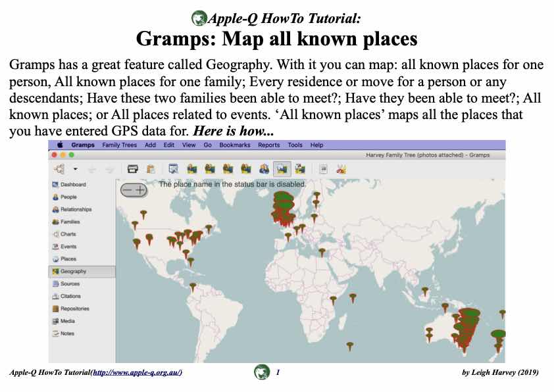This screenshot has width=554, height=392.
Task: Open the view configuration page icon
Action: (x=323, y=169)
